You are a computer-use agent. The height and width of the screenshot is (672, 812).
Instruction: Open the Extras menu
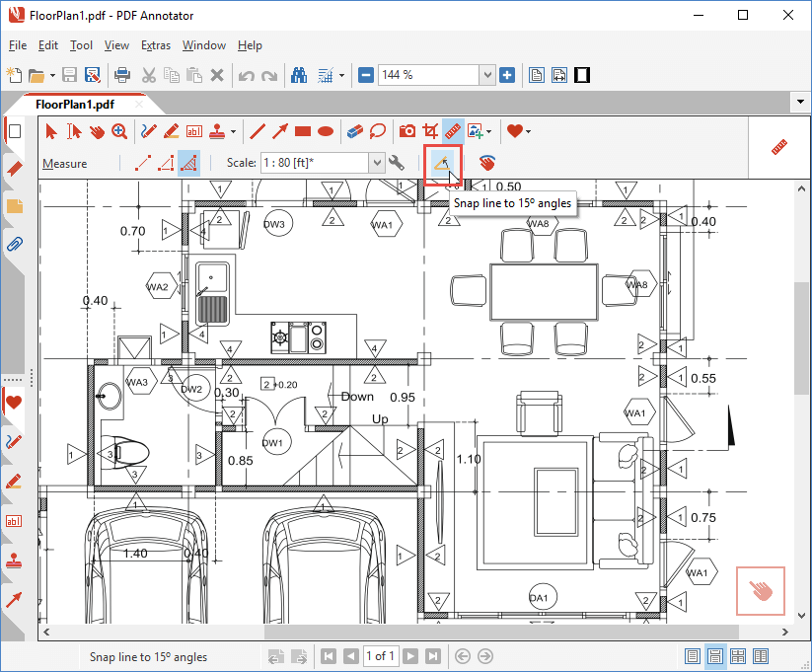tap(155, 45)
